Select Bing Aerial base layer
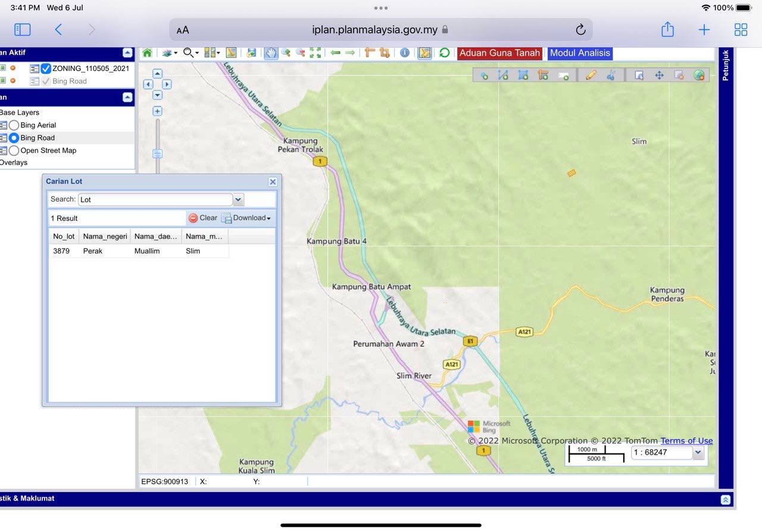 pyautogui.click(x=14, y=125)
